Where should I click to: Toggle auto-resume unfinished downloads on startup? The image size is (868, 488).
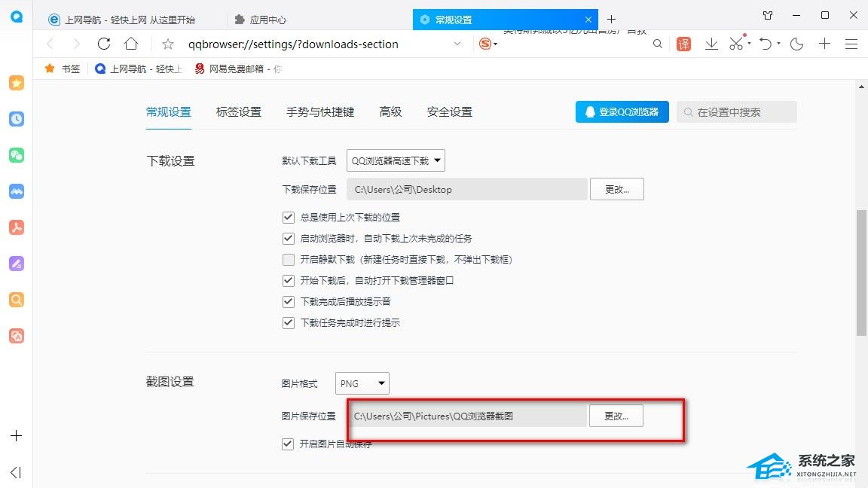tap(288, 239)
